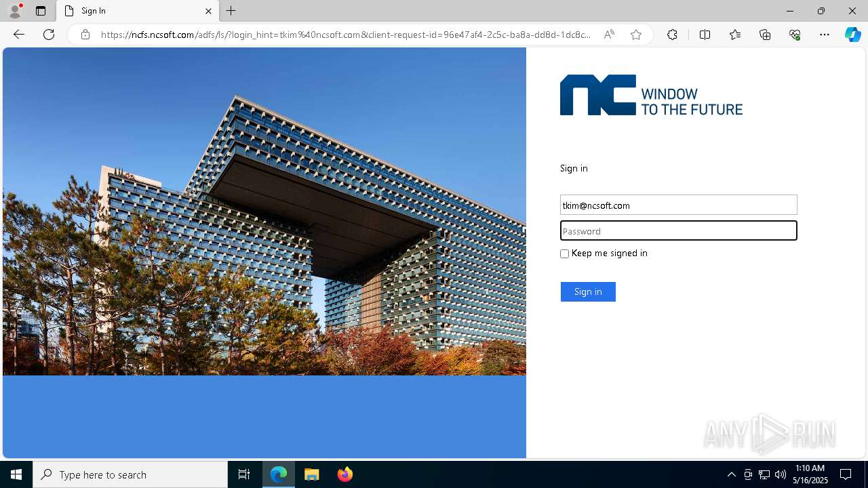Click the browser profile avatar icon

click(x=15, y=11)
